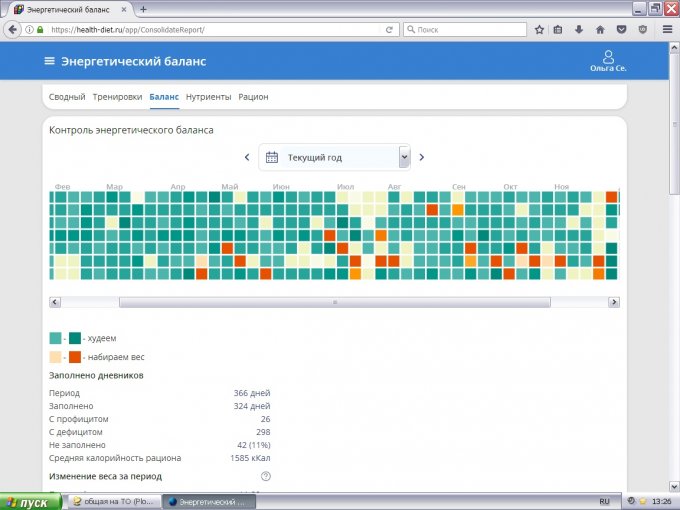Screen dimensions: 680x510
Task: Open the browser downloads arrow icon
Action: (579, 30)
